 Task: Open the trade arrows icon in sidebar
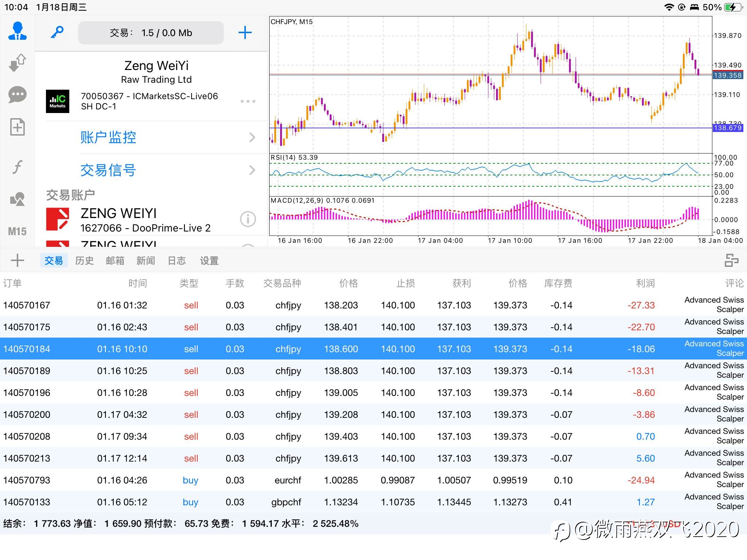[x=17, y=63]
